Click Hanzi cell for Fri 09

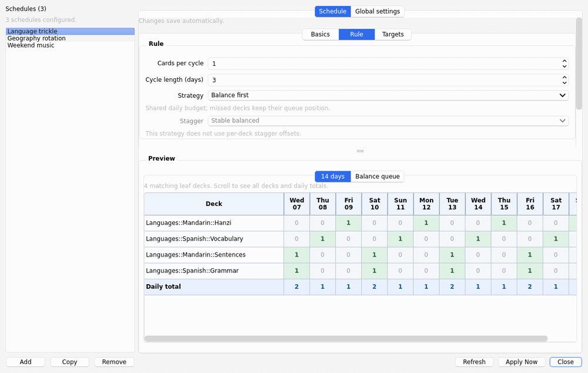[348, 223]
